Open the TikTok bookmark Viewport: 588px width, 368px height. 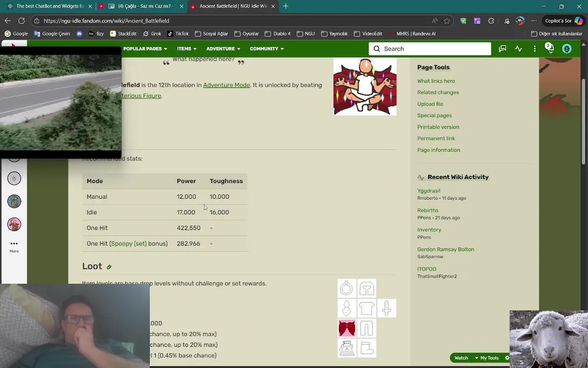pyautogui.click(x=178, y=34)
